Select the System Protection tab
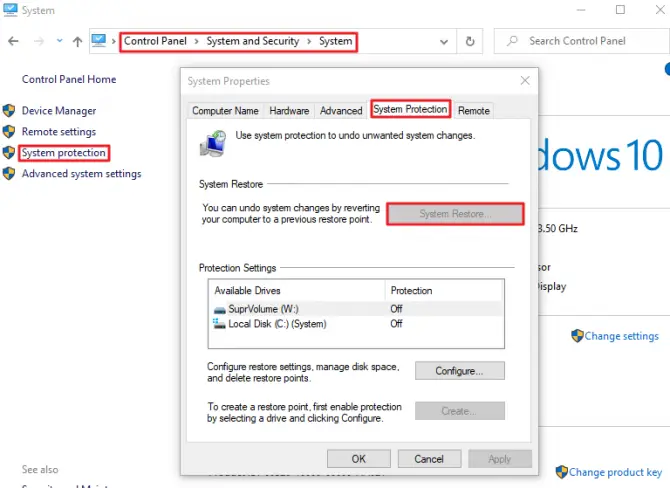The width and height of the screenshot is (670, 488). [410, 109]
